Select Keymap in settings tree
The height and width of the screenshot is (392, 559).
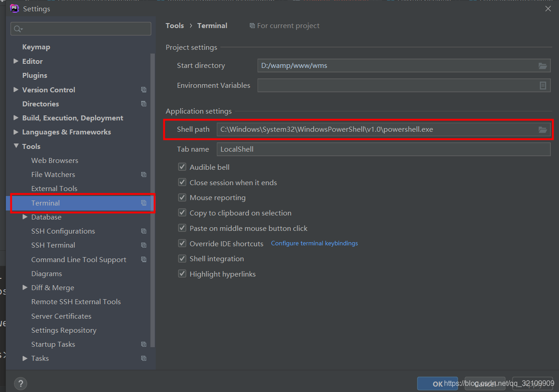click(x=36, y=47)
